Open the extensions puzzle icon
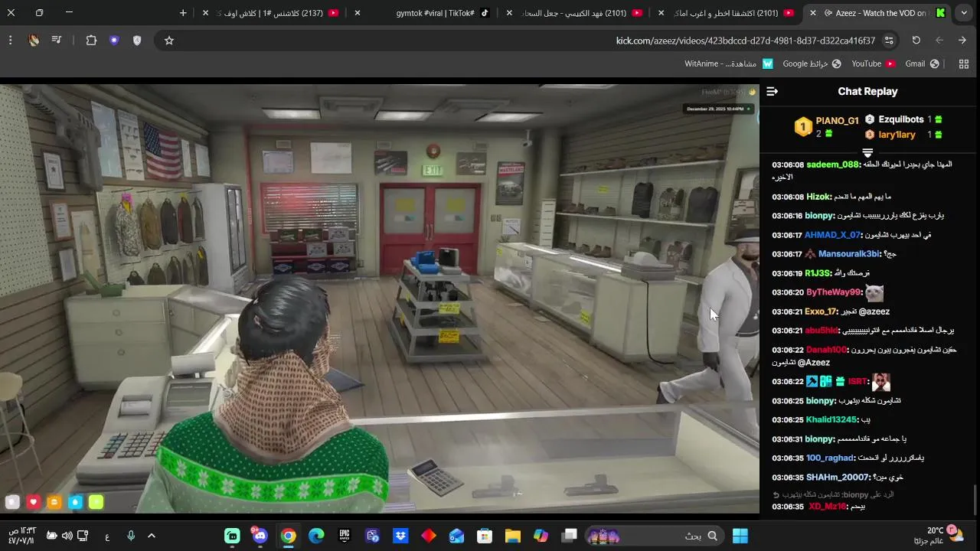980x551 pixels. point(91,41)
